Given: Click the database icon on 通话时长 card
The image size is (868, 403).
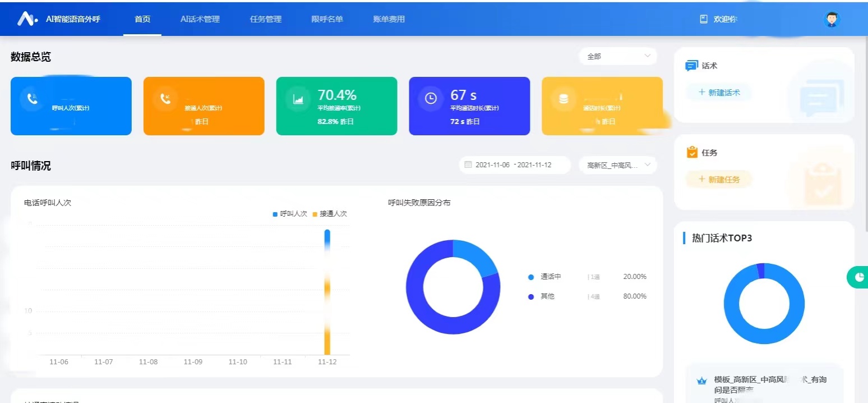Looking at the screenshot, I should 564,99.
